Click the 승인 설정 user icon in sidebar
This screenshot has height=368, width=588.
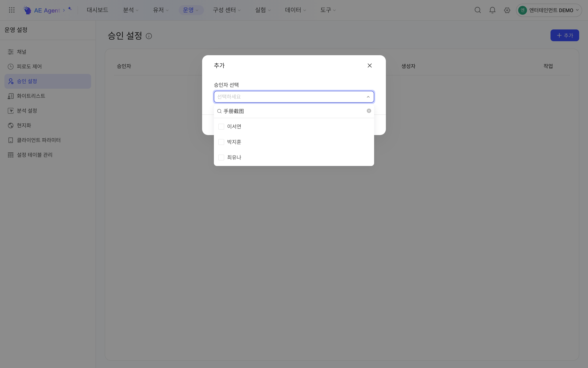click(x=11, y=81)
